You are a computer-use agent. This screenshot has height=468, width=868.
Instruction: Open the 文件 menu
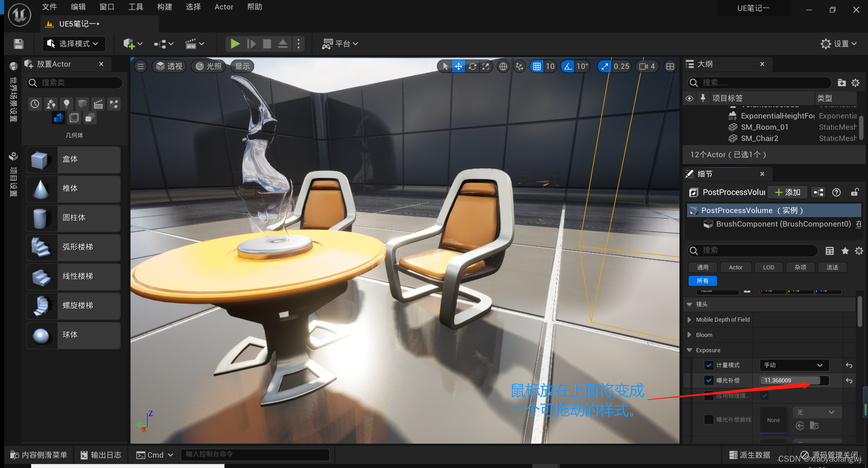(x=49, y=7)
